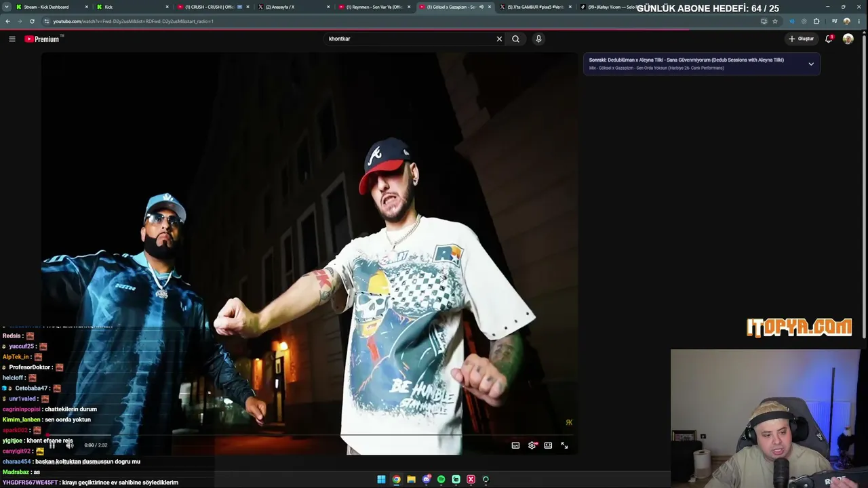
Task: Open Google Chrome from the taskbar
Action: tap(396, 479)
